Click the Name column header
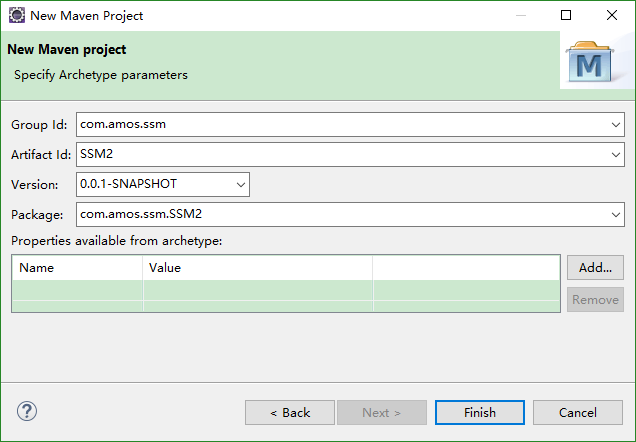Screen dimensions: 636x442 (x=77, y=268)
